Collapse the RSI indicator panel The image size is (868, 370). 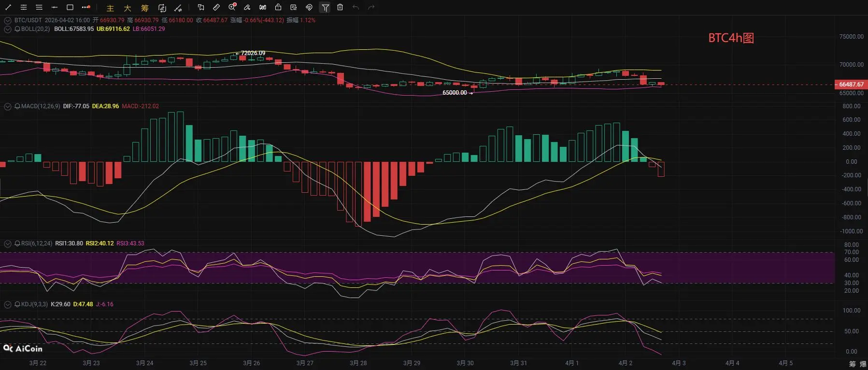[x=7, y=243]
